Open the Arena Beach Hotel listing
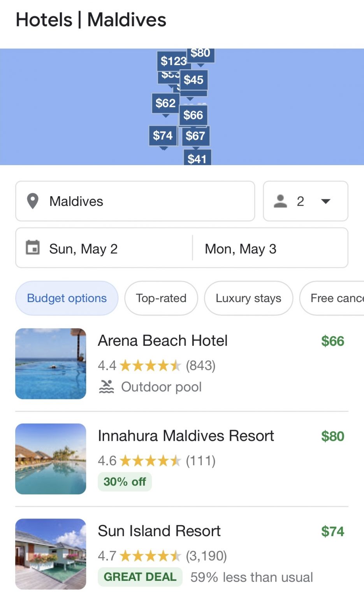Screen dimensions: 364x598 (182, 364)
